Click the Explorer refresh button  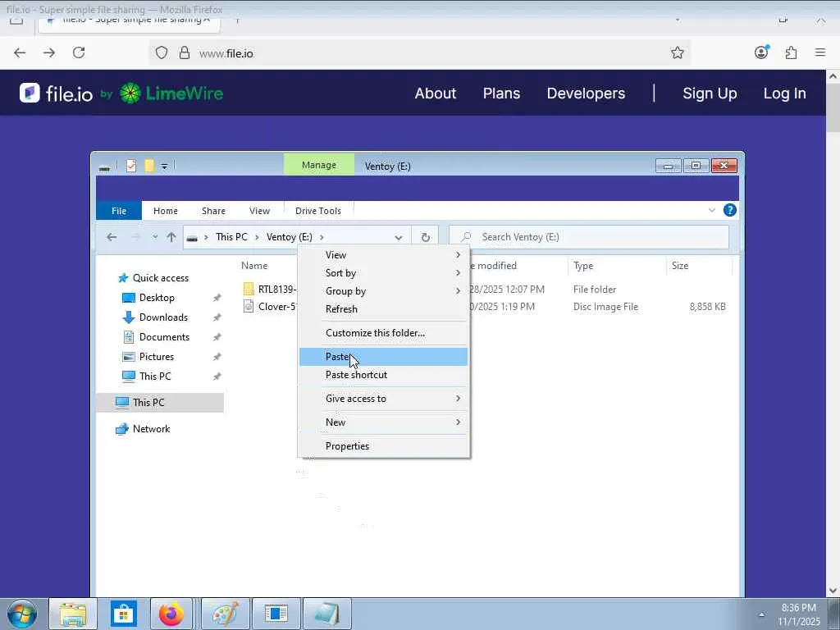[x=426, y=237]
